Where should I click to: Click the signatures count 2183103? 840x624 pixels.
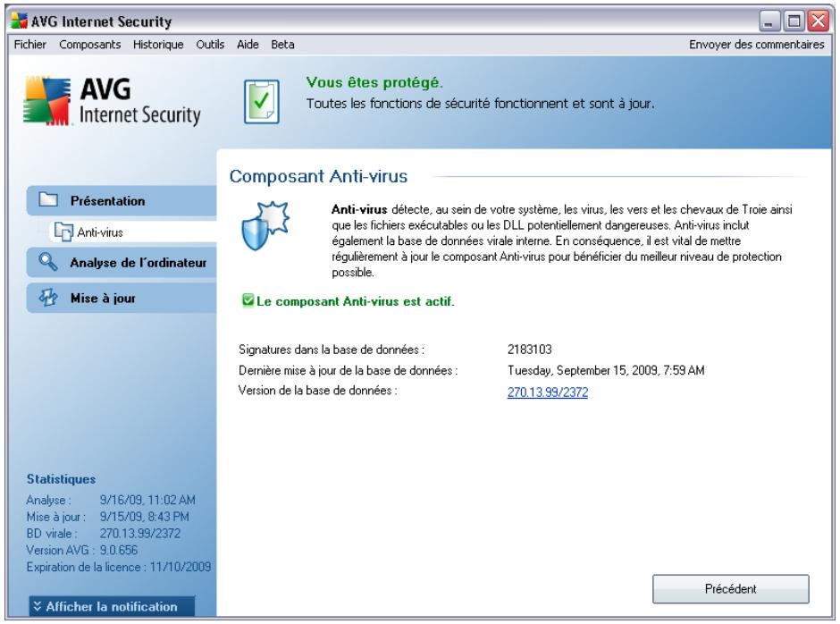[529, 350]
